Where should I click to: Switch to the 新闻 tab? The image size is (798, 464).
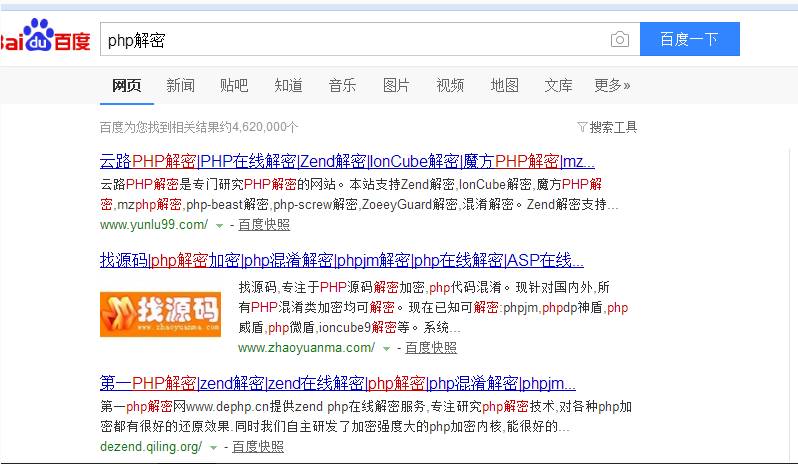tap(180, 85)
